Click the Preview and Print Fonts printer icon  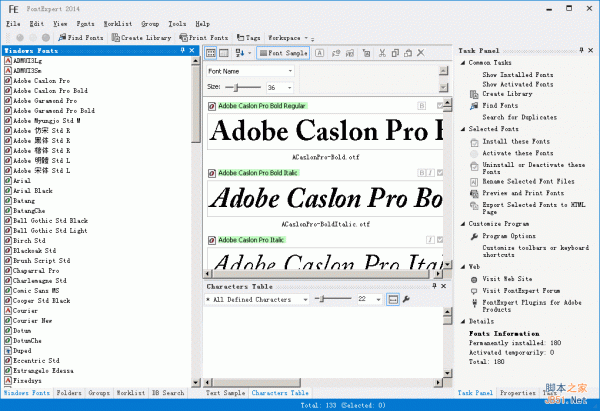[x=474, y=194]
